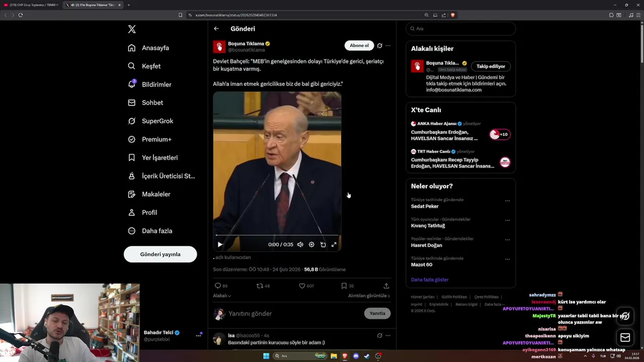Share the post with the share icon
The width and height of the screenshot is (644, 362).
pos(386,286)
